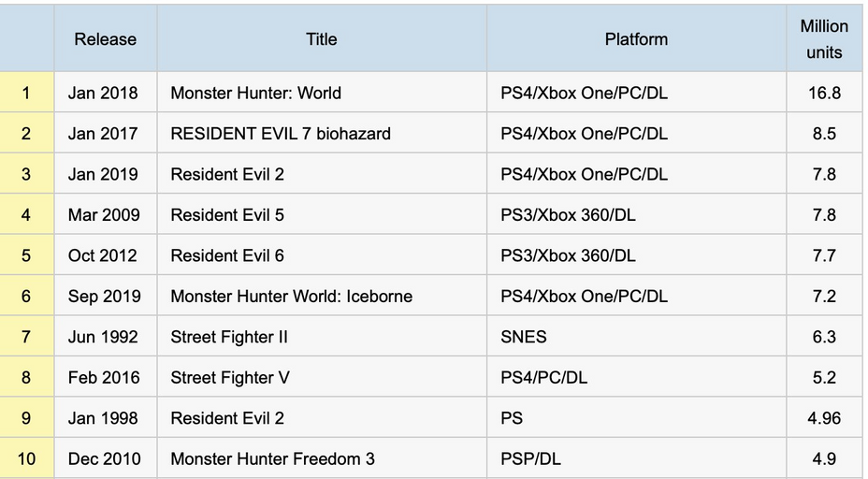This screenshot has height=479, width=868.
Task: Click the rank 1 number cell
Action: pyautogui.click(x=26, y=93)
